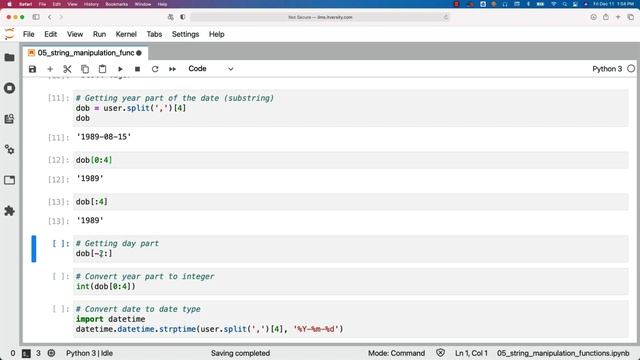Open the property inspector gears icon
Image resolution: width=640 pixels, height=360 pixels.
click(x=9, y=149)
